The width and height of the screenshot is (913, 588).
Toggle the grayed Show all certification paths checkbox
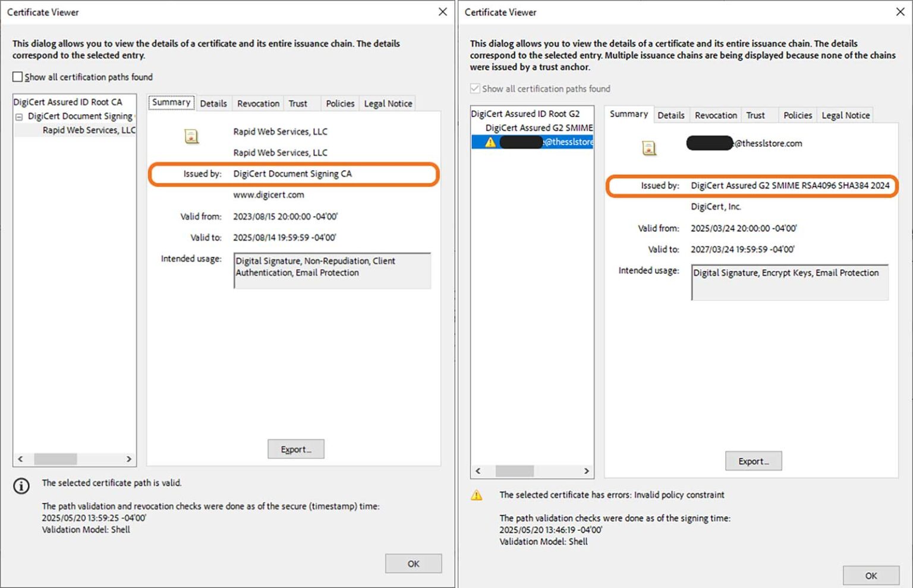475,88
